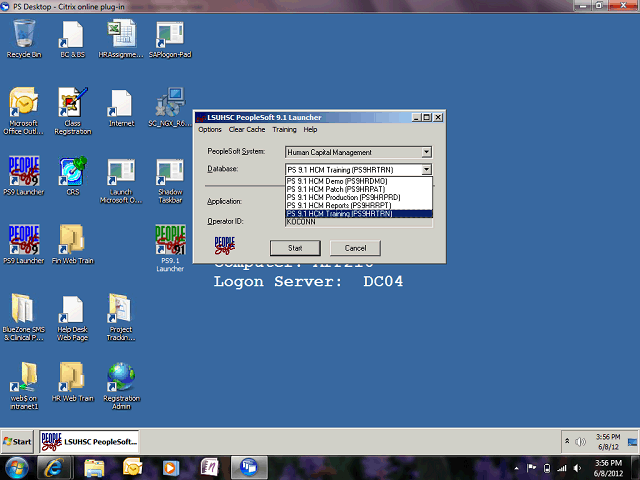Open the SC_NGX_R6 desktop shortcut
Viewport: 640px width, 480px height.
170,108
